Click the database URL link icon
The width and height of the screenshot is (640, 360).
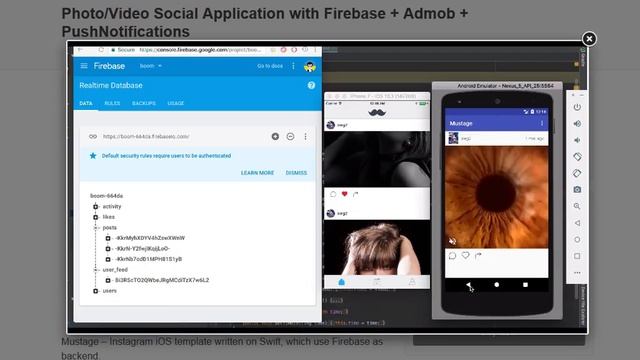coord(93,136)
